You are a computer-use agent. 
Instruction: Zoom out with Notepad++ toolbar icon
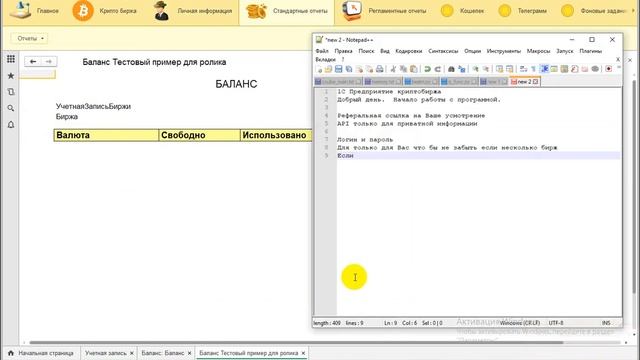(x=486, y=69)
